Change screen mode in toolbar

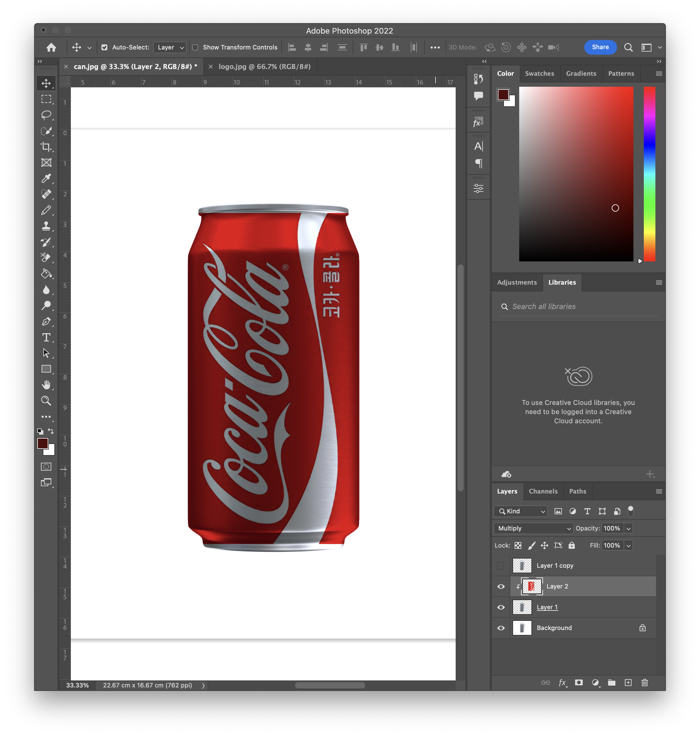(x=46, y=483)
